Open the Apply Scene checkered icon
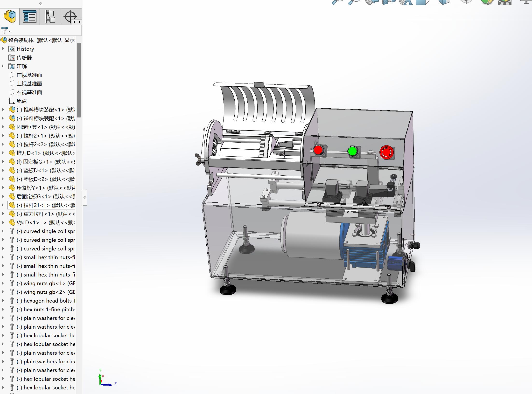This screenshot has height=394, width=532. (504, 2)
